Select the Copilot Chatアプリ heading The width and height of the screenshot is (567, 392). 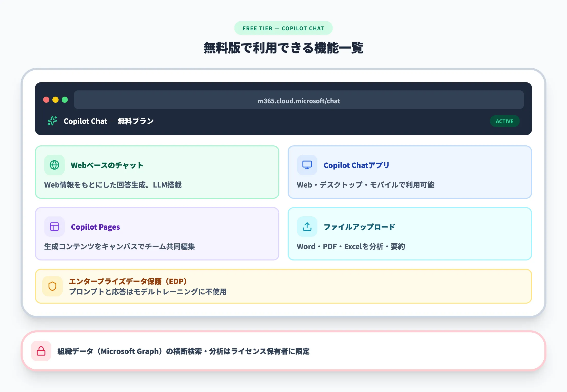pyautogui.click(x=356, y=165)
